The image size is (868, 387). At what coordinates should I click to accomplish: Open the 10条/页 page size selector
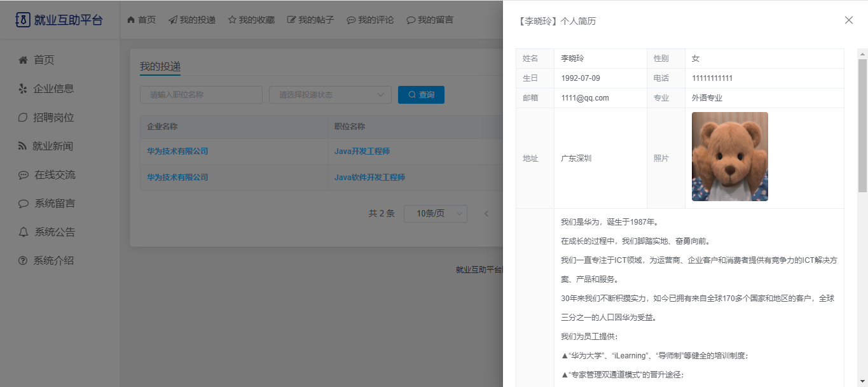pos(435,214)
